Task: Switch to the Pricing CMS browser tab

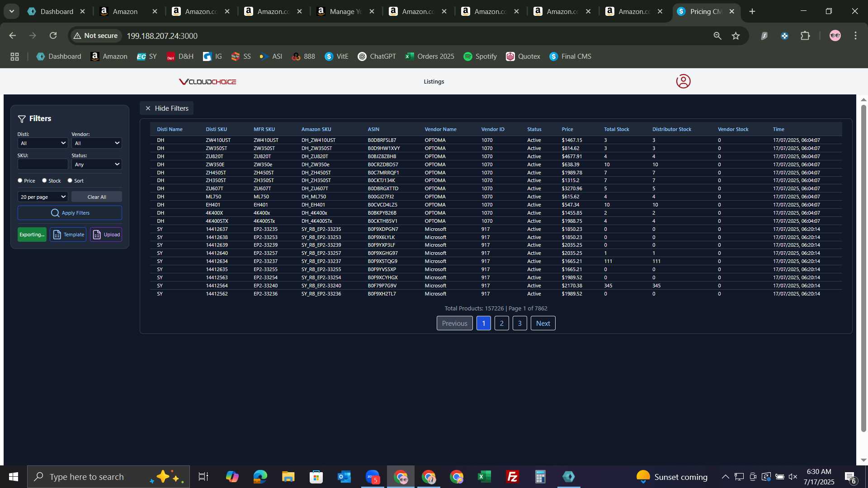Action: pyautogui.click(x=706, y=11)
